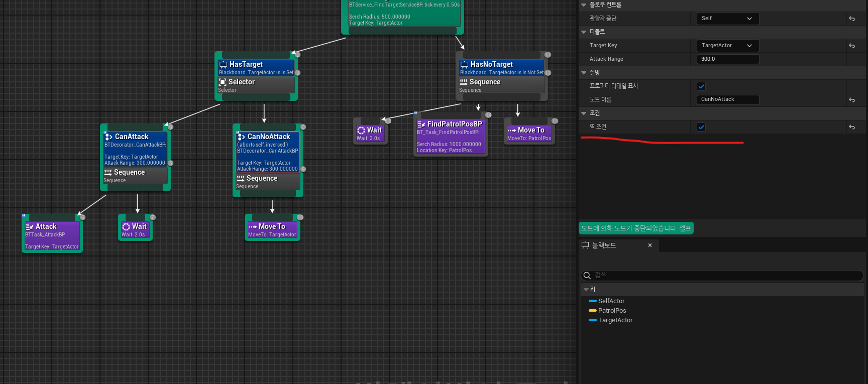Screen dimensions: 868x384
Task: Reset node name CanNoAttack arrow
Action: [x=852, y=100]
